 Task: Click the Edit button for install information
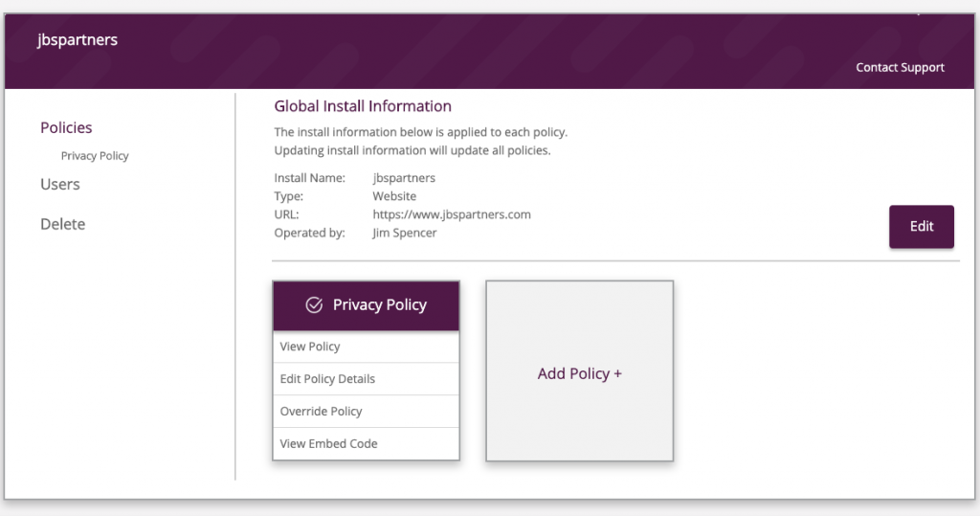click(x=922, y=227)
